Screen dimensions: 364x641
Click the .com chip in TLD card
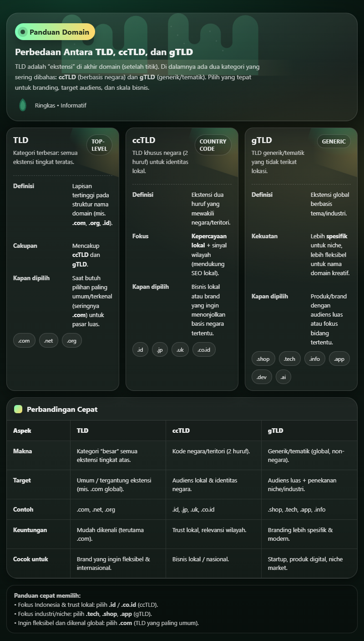coord(24,340)
